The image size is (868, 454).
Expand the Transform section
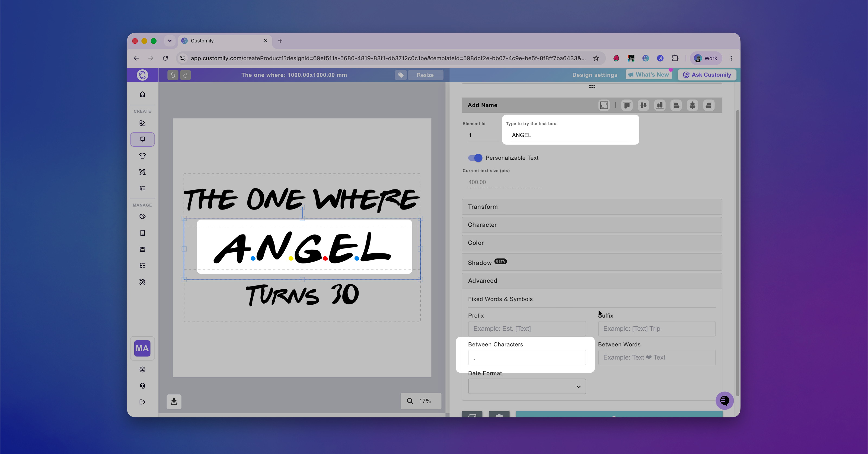point(592,207)
